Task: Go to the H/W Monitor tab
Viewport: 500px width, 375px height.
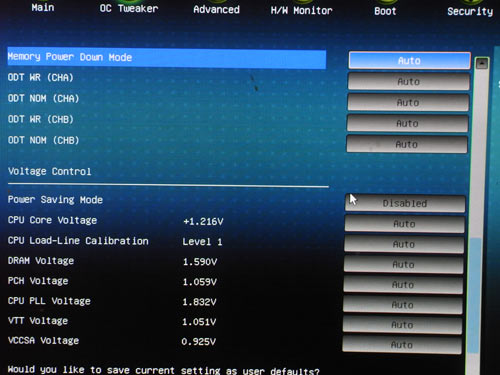Action: [301, 10]
